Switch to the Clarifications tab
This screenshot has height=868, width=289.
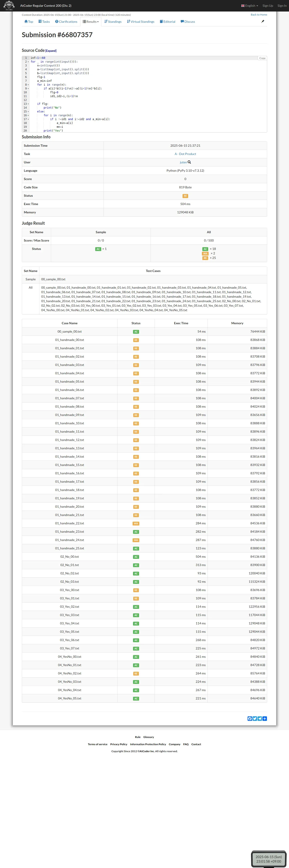click(66, 22)
